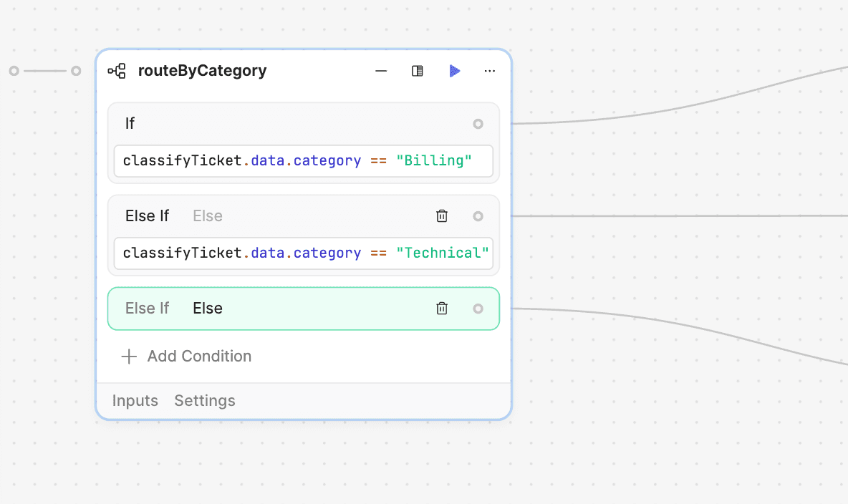This screenshot has height=504, width=848.
Task: Click the output handle of the If branch
Action: pyautogui.click(x=478, y=123)
